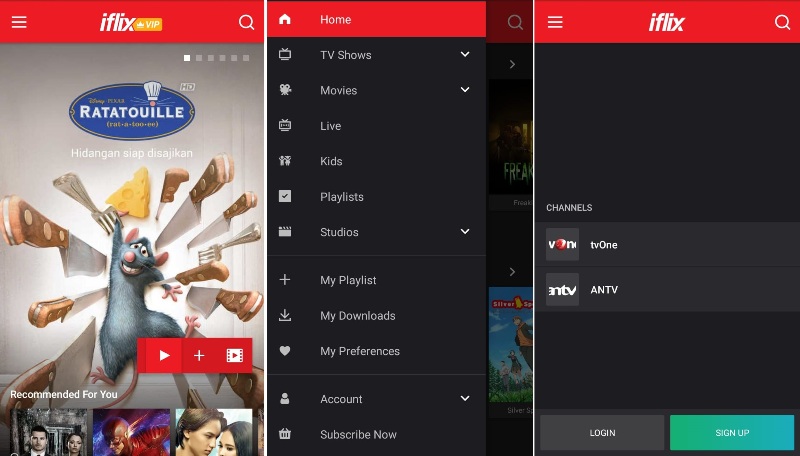
Task: Open My Downloads entry
Action: click(377, 316)
